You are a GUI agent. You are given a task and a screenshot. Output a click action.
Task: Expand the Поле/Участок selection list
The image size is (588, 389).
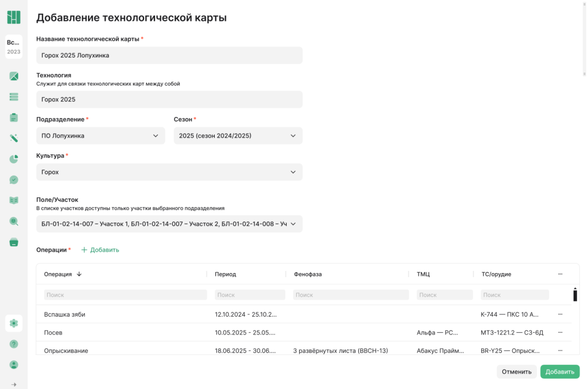pyautogui.click(x=169, y=224)
